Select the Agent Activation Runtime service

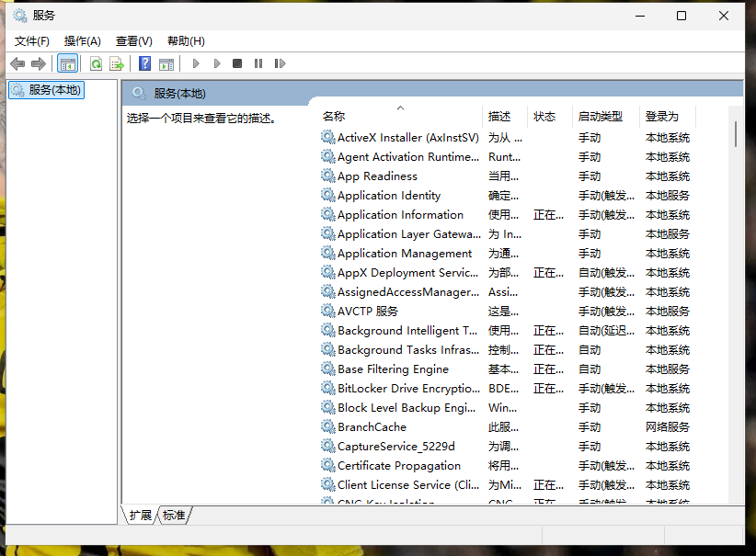[408, 156]
